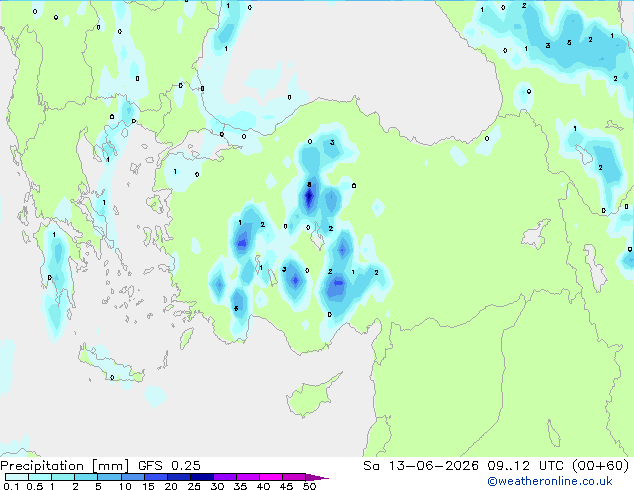Pick the 35–40 mm violet legend swatch

247,477
